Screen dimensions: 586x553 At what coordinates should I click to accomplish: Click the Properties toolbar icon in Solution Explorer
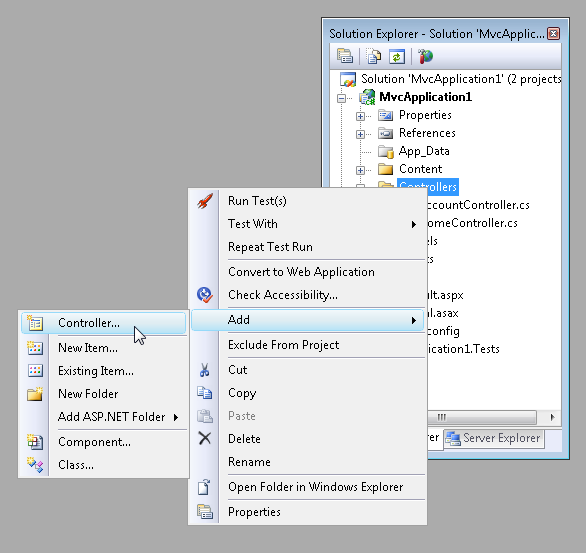(x=345, y=56)
